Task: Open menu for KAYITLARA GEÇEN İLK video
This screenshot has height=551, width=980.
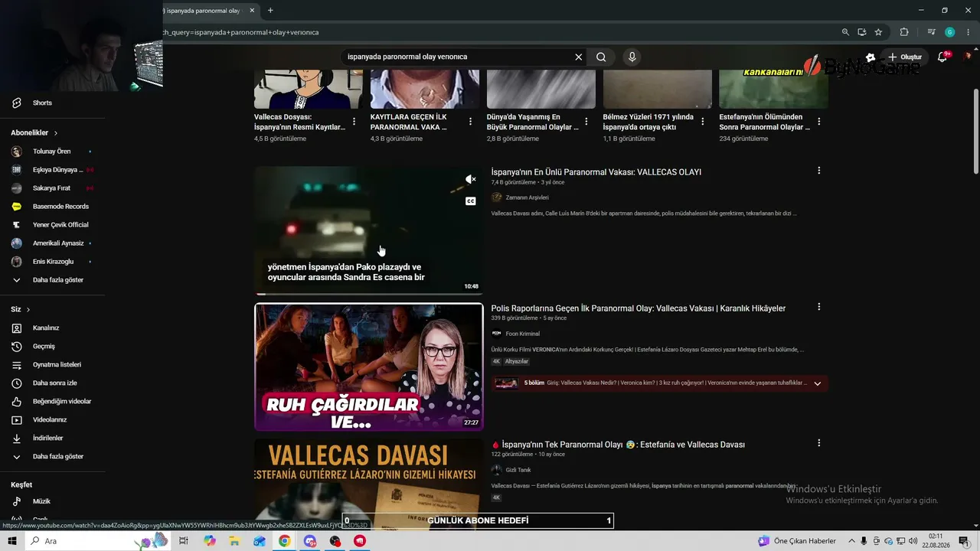Action: pos(470,122)
